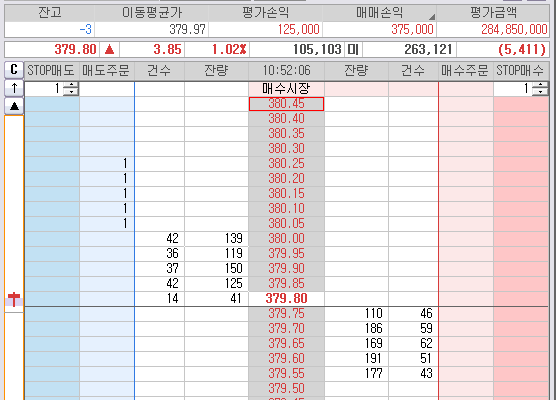Click the solid black triangle button
The width and height of the screenshot is (556, 400).
pos(14,106)
